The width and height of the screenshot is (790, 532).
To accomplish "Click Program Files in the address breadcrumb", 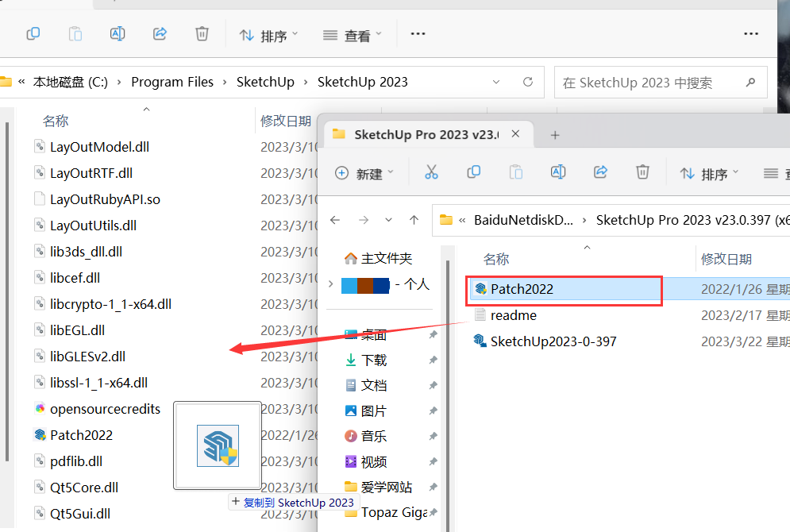I will click(172, 82).
